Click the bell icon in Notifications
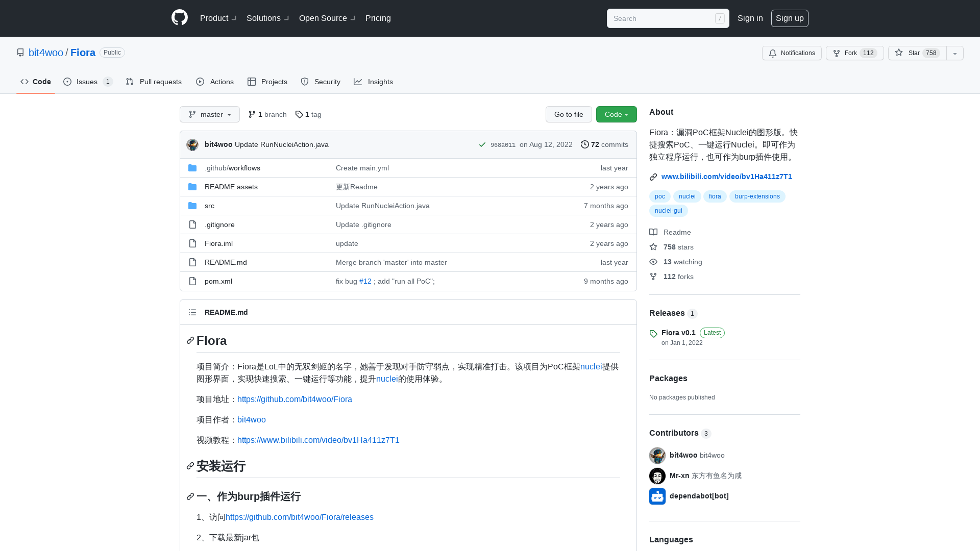 (773, 53)
